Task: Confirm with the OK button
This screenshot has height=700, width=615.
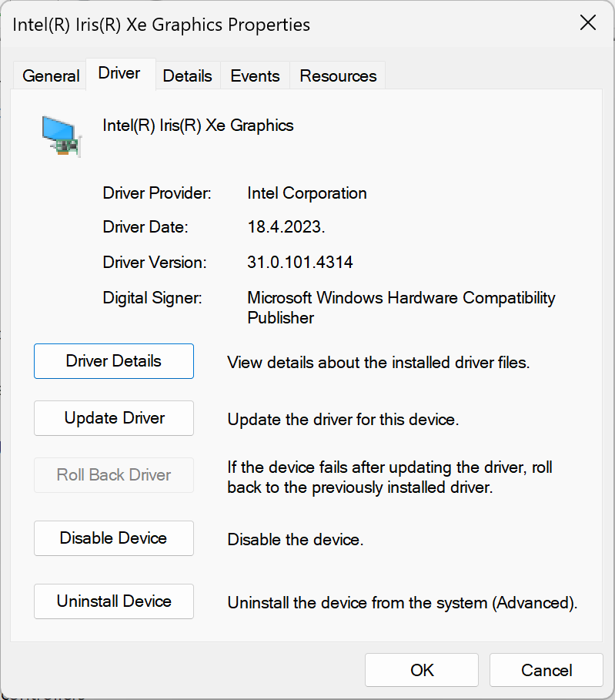Action: pos(422,670)
